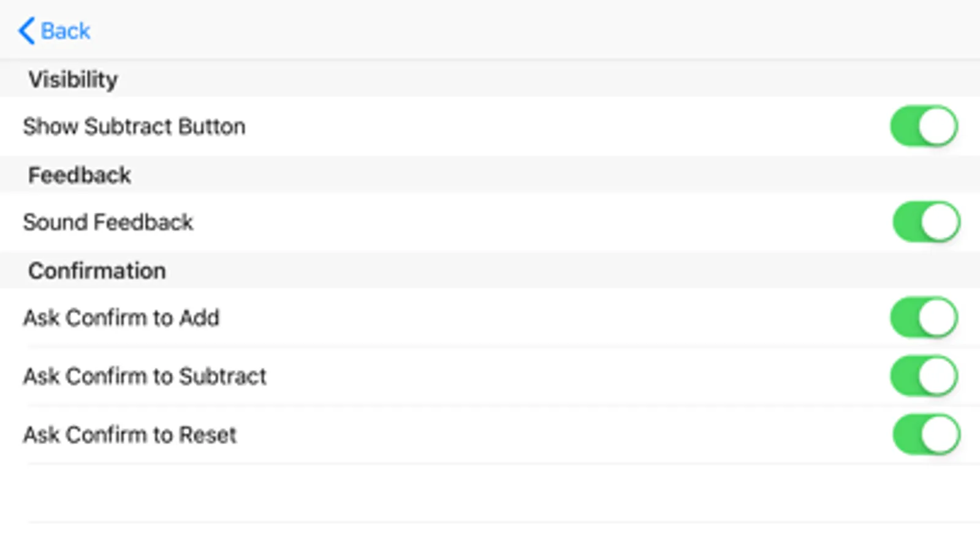
Task: Click the Feedback section header
Action: click(80, 175)
